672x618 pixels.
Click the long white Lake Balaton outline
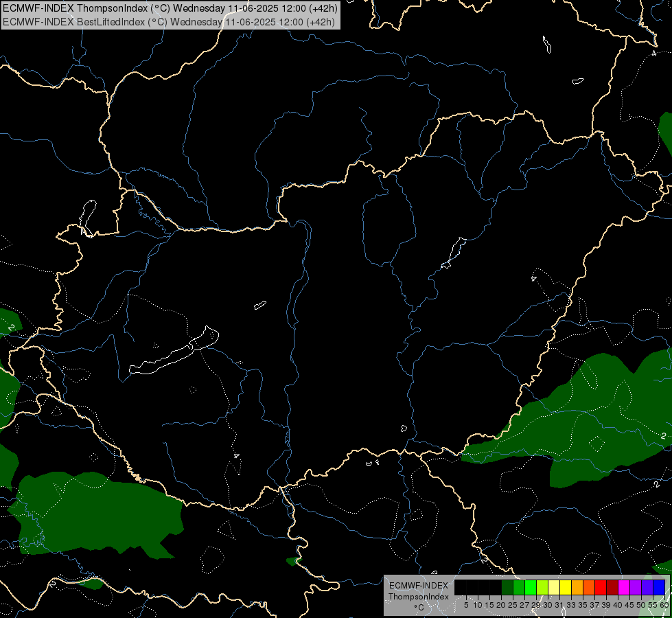point(174,350)
